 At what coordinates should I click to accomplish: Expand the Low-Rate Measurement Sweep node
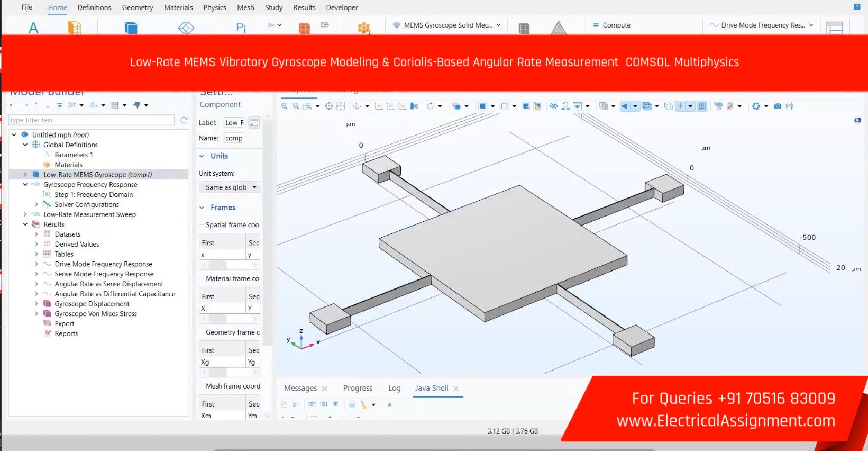click(25, 214)
